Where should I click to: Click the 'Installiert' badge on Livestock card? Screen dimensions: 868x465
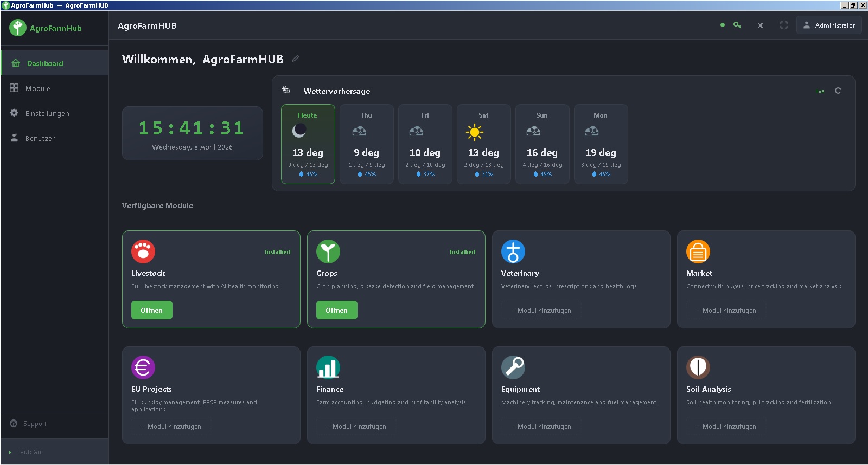(278, 252)
